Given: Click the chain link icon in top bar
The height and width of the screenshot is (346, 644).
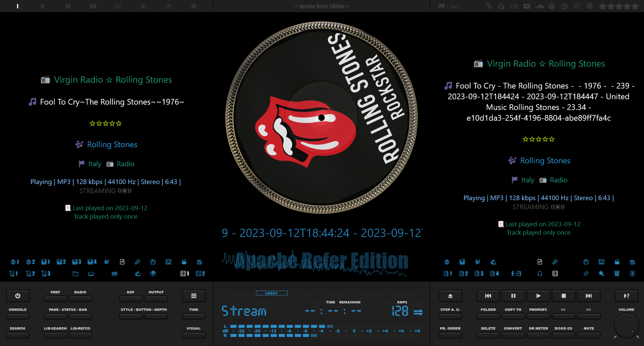Looking at the screenshot, I should click(x=489, y=6).
